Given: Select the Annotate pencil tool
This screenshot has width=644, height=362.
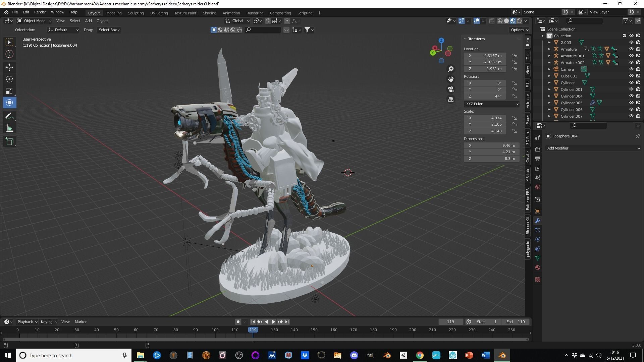Looking at the screenshot, I should pos(9,116).
